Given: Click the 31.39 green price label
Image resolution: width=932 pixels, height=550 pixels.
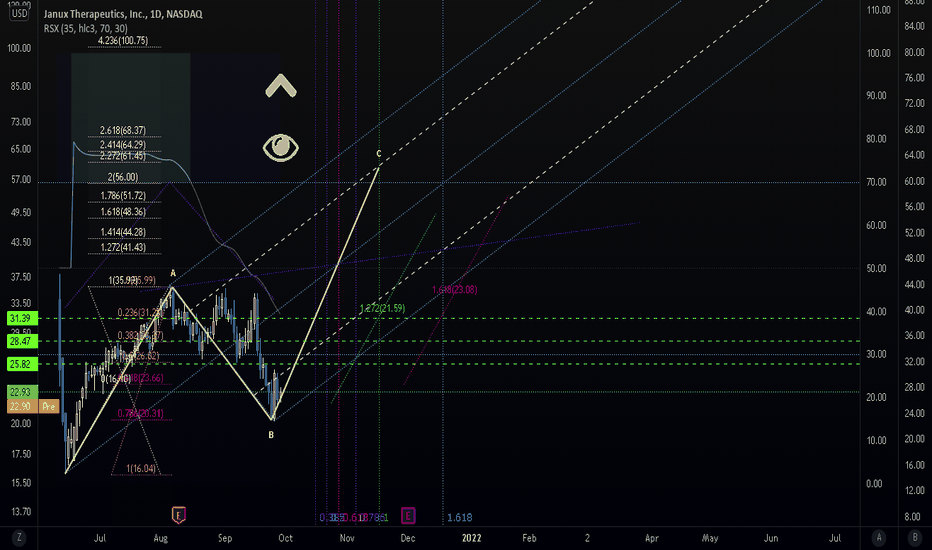Looking at the screenshot, I should pos(20,318).
